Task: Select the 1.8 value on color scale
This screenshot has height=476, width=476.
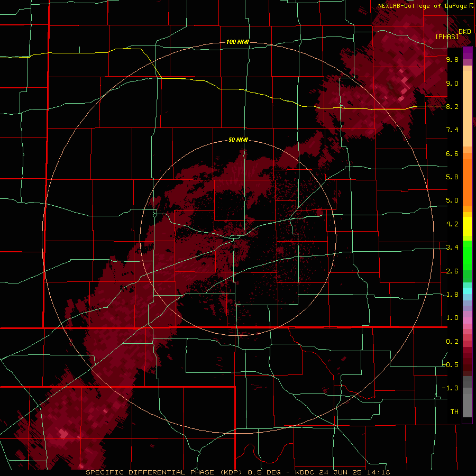Action: [452, 295]
